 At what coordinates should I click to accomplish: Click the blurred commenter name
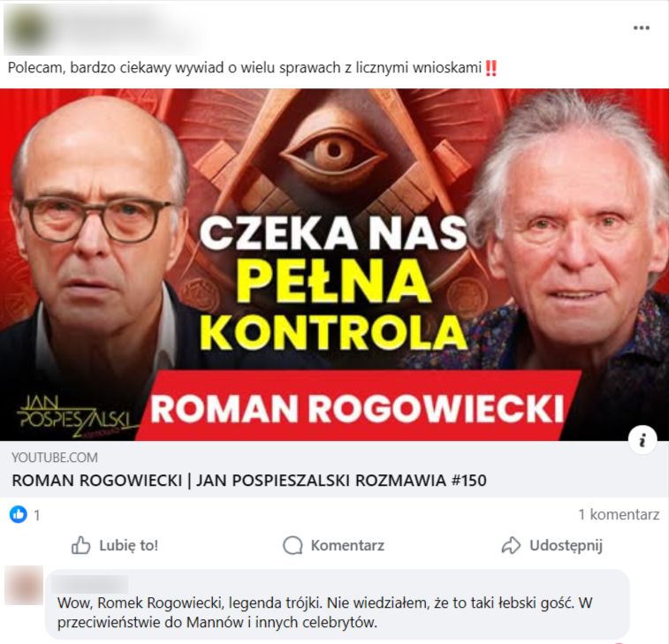tap(90, 583)
